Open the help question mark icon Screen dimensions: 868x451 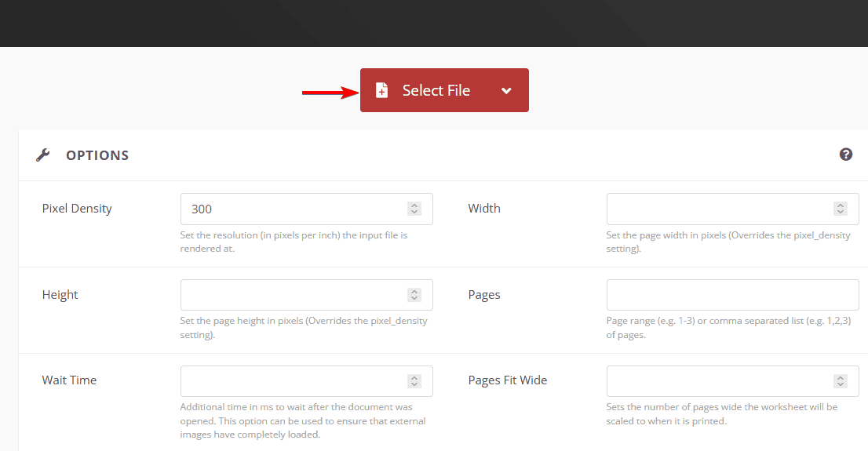845,155
